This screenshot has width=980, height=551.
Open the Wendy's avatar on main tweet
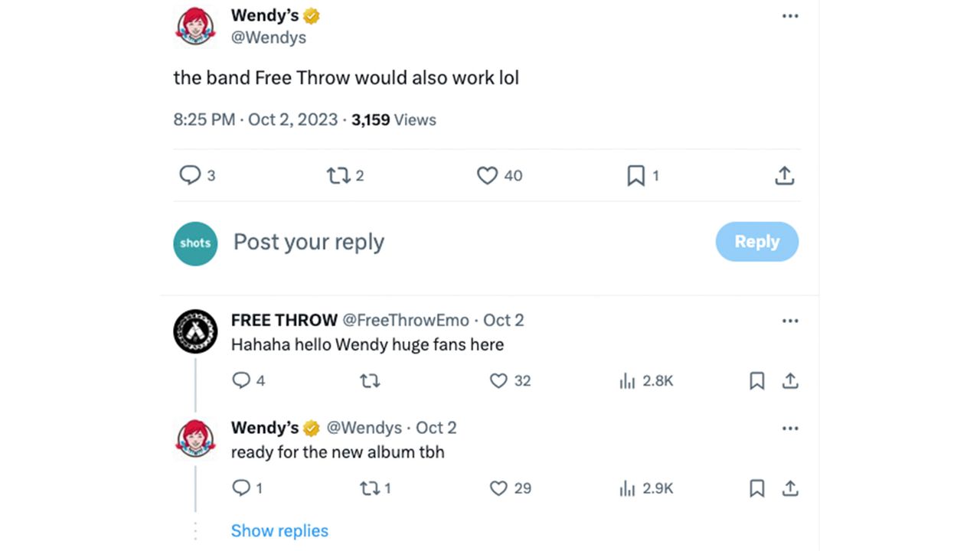click(x=195, y=25)
